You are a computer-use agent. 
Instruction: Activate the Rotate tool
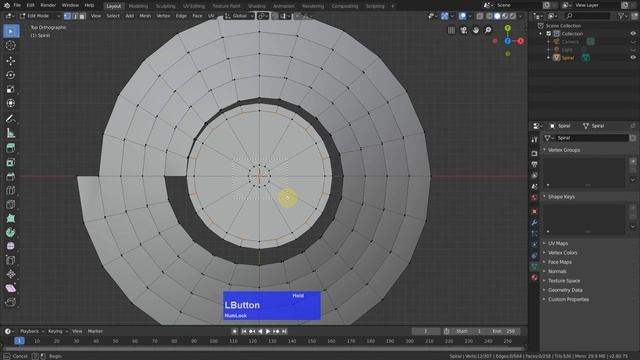coord(11,75)
